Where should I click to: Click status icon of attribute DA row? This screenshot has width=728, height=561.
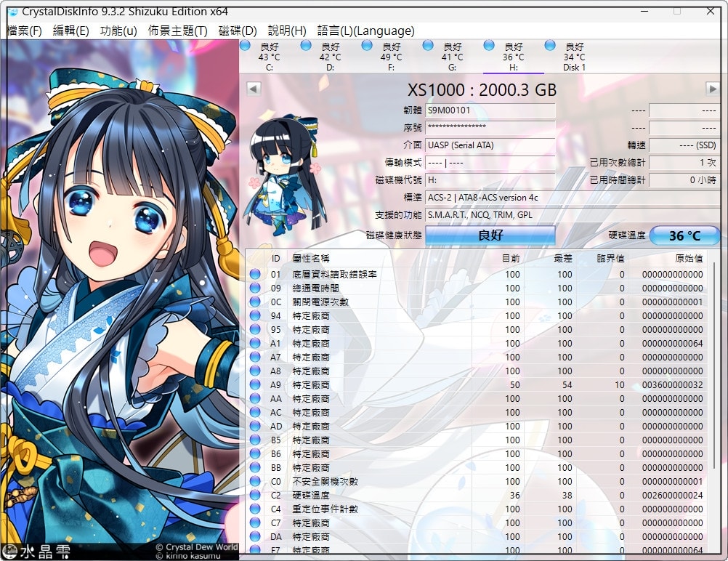click(255, 537)
